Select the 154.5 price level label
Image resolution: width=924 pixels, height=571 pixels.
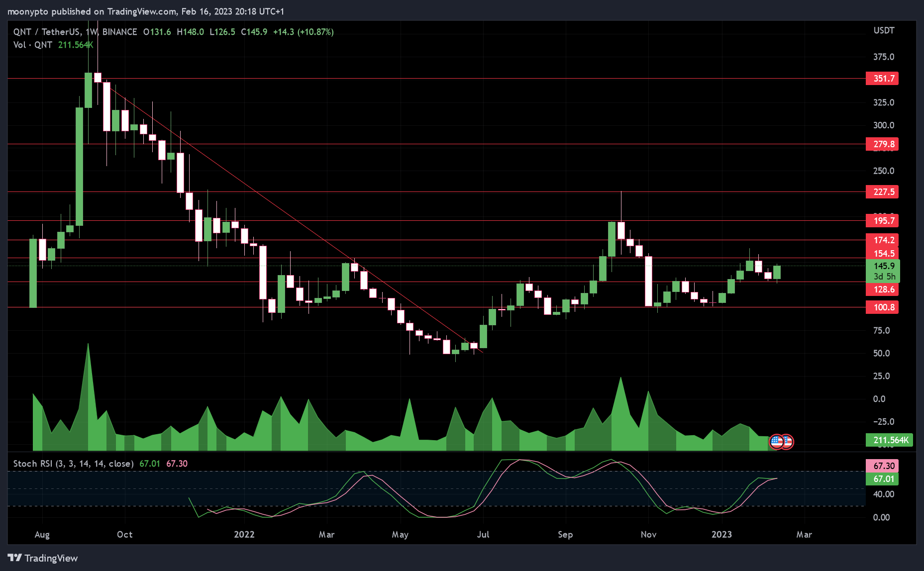[x=882, y=253]
